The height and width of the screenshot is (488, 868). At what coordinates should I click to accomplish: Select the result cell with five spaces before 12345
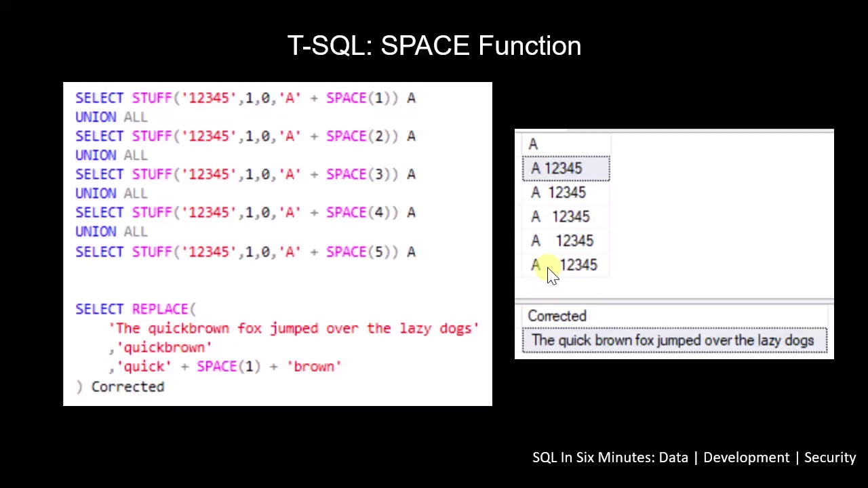(x=566, y=265)
